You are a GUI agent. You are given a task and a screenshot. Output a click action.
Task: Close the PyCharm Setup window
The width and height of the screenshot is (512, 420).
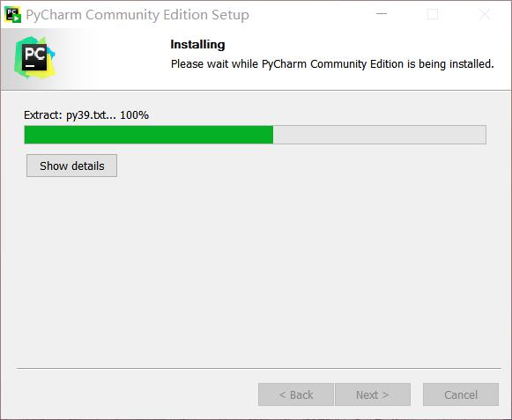point(485,14)
